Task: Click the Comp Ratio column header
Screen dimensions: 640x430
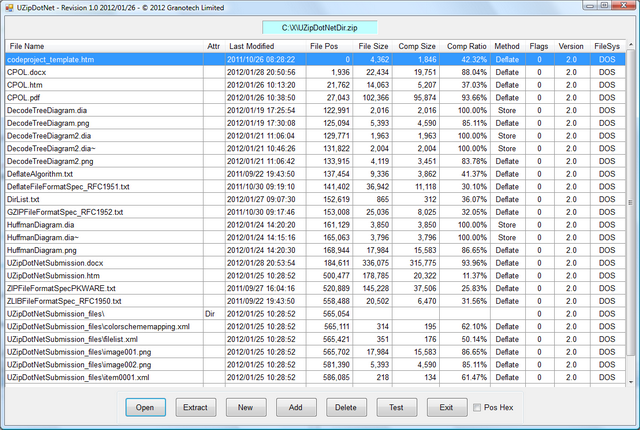Action: coord(467,46)
